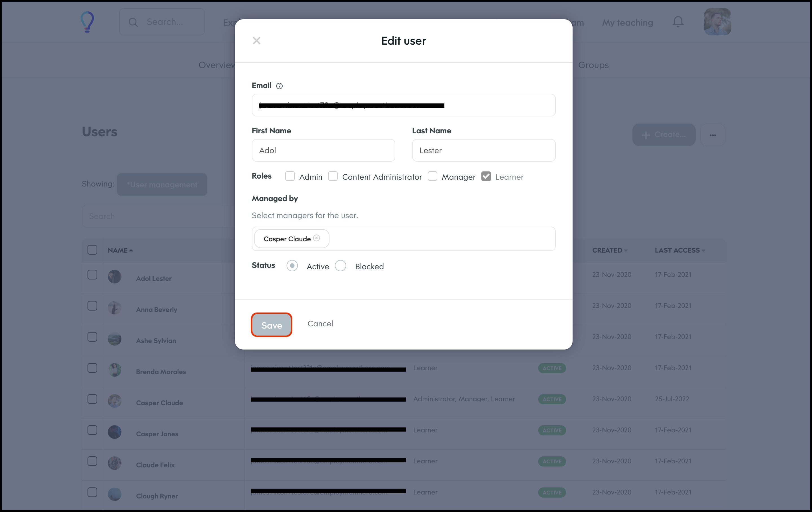Open the three-dots more options button
The image size is (812, 512).
[x=713, y=135]
